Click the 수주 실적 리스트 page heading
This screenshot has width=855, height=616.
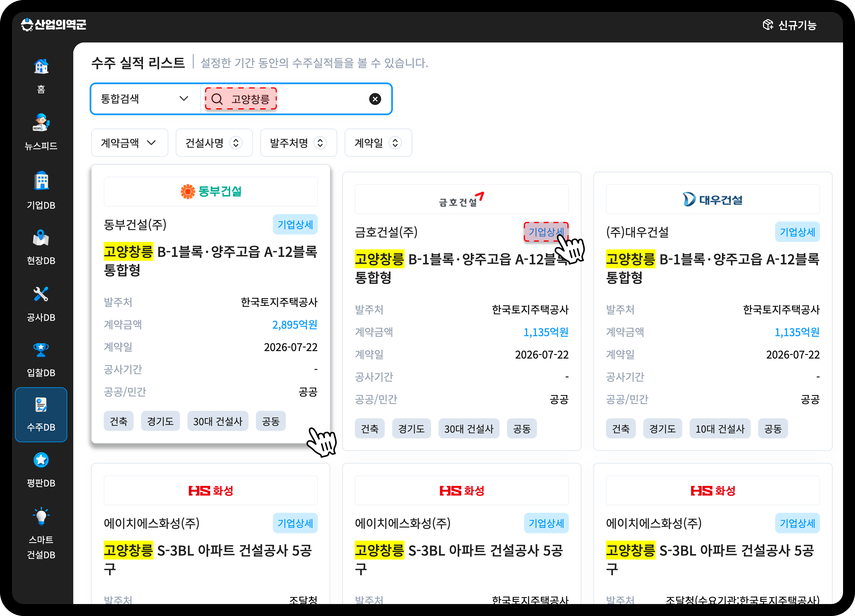138,63
